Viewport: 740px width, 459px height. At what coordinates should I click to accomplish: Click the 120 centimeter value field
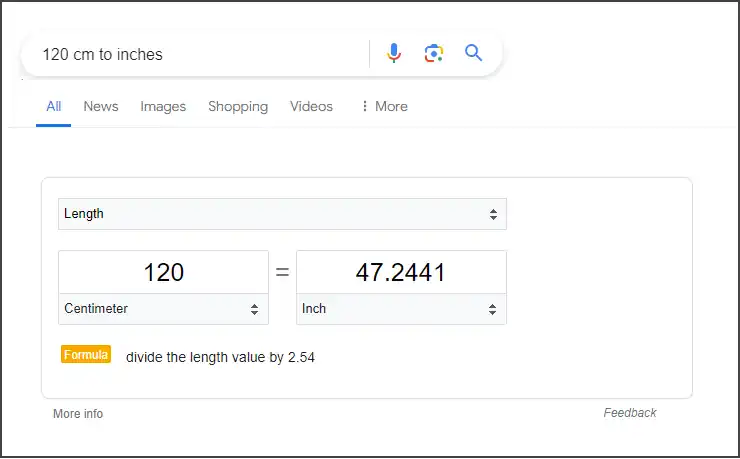click(163, 272)
